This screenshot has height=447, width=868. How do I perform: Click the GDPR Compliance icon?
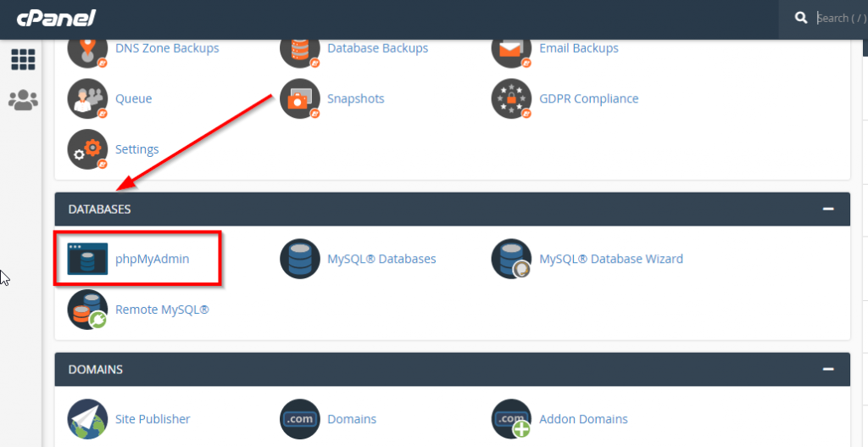point(511,99)
